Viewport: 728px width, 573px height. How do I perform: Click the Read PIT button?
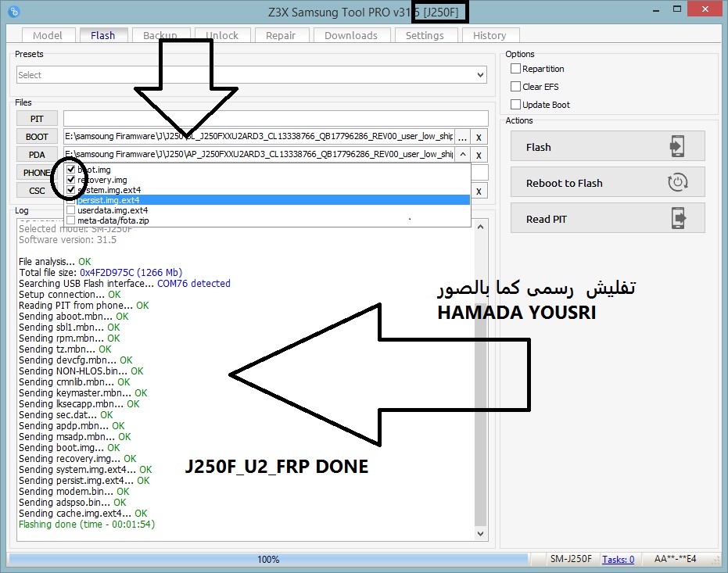(608, 219)
